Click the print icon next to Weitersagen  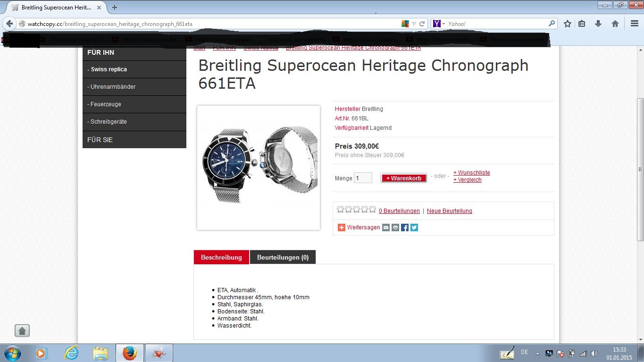click(395, 227)
